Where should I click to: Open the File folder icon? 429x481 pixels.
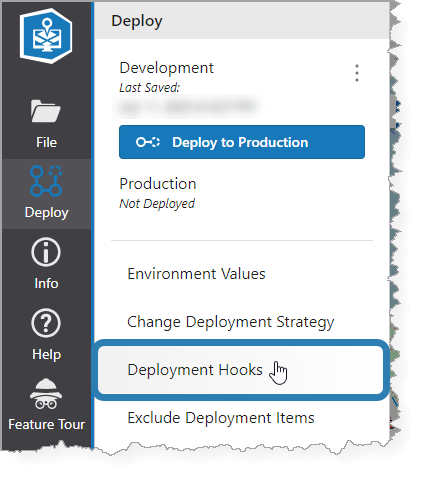tap(46, 111)
